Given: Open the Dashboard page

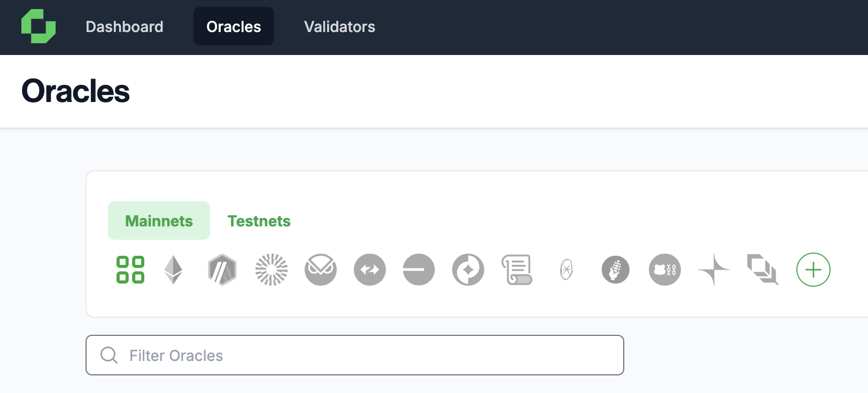Looking at the screenshot, I should point(125,27).
